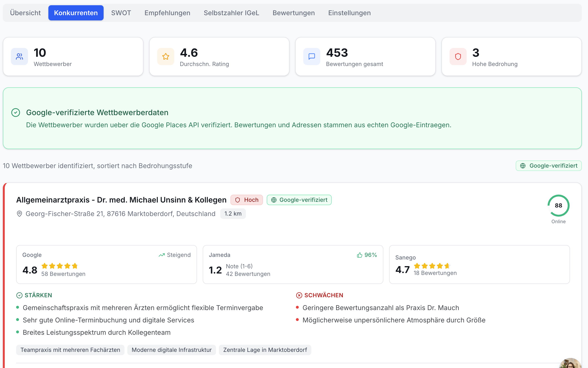Click the Zentrale Lage in Marktoberdorf tag

[265, 350]
